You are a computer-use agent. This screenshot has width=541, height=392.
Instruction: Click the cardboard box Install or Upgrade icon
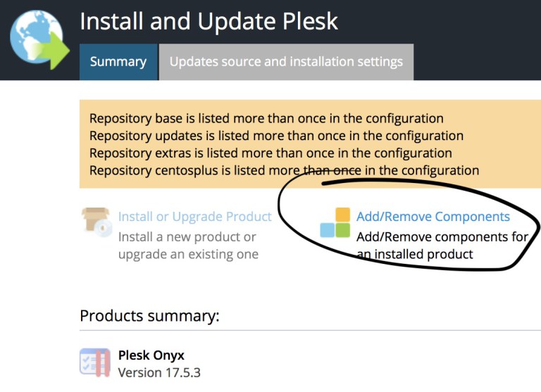[97, 222]
